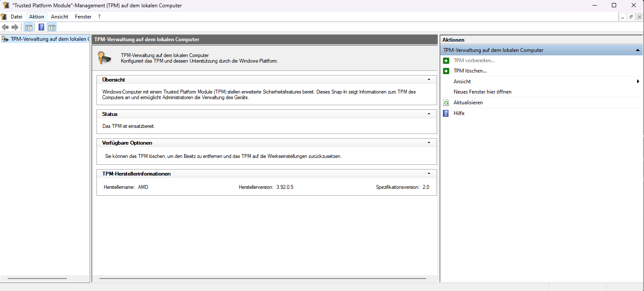
Task: Click the show/hide action pane toolbar icon
Action: tap(51, 27)
